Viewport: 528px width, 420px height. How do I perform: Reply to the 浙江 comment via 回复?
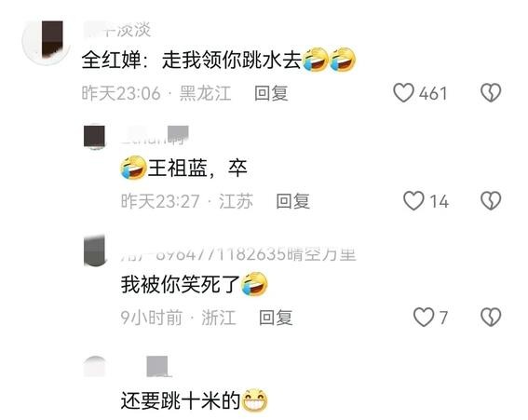tap(276, 318)
